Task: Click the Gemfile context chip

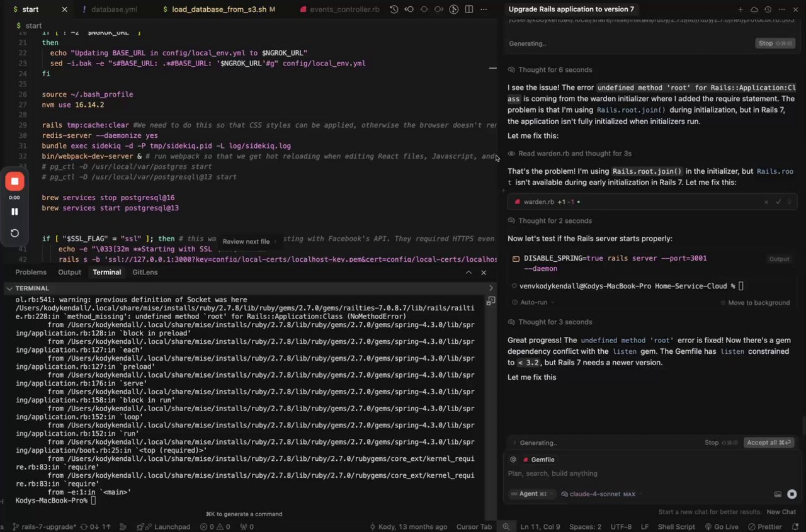Action: coord(540,460)
